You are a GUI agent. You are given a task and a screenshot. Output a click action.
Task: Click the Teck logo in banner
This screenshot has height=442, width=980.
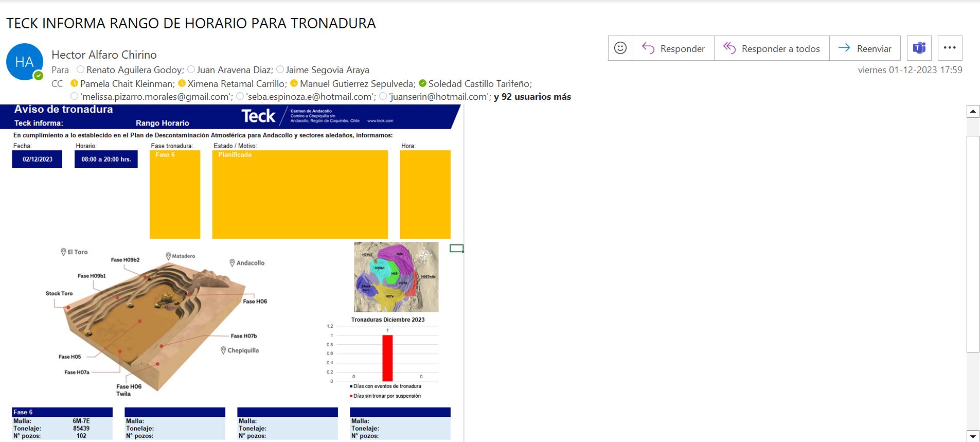click(x=259, y=116)
